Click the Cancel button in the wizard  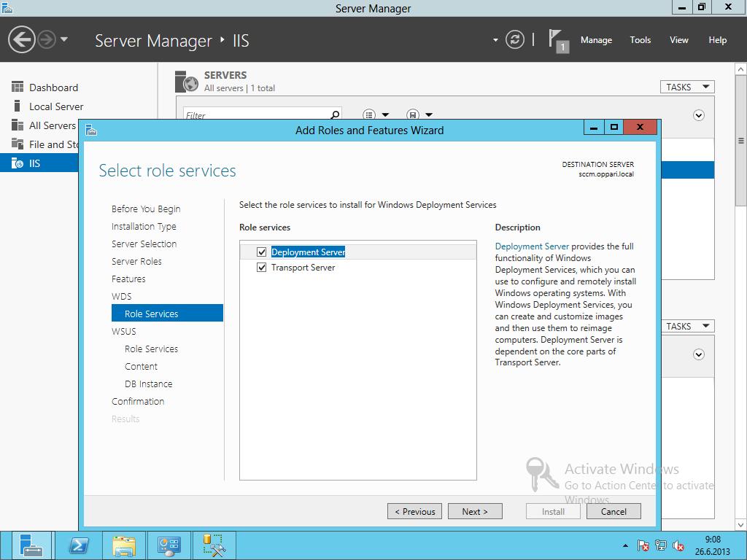point(614,511)
